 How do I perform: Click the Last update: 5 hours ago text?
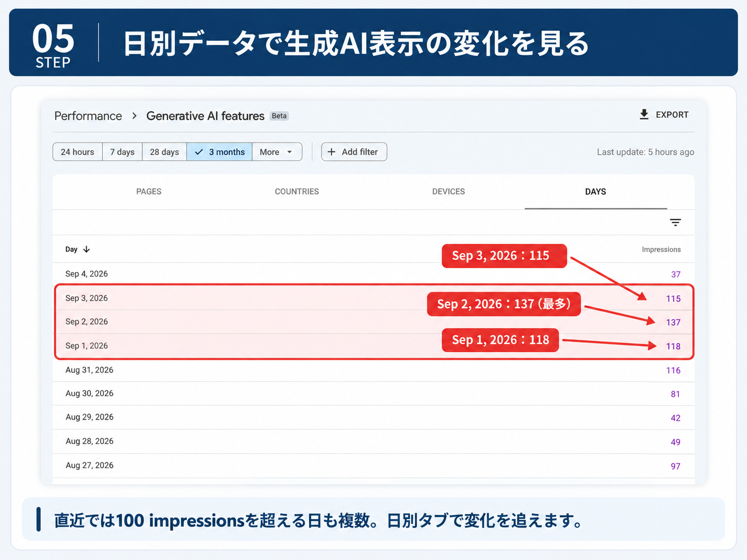pos(645,152)
